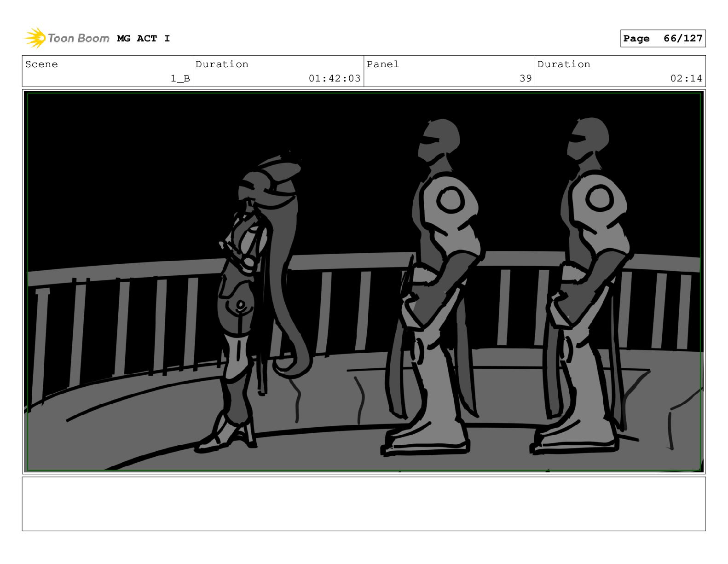Select the 'Scene' header label
The width and height of the screenshot is (728, 564).
(x=41, y=64)
